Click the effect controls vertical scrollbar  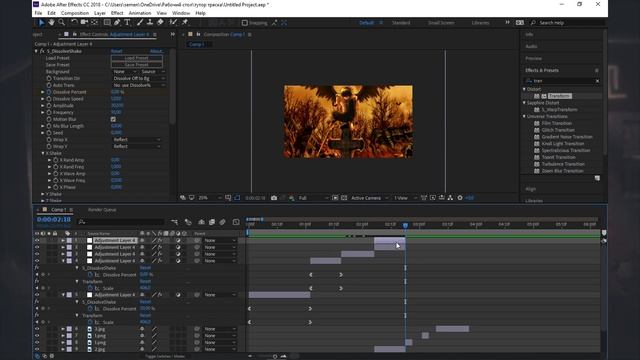click(172, 86)
